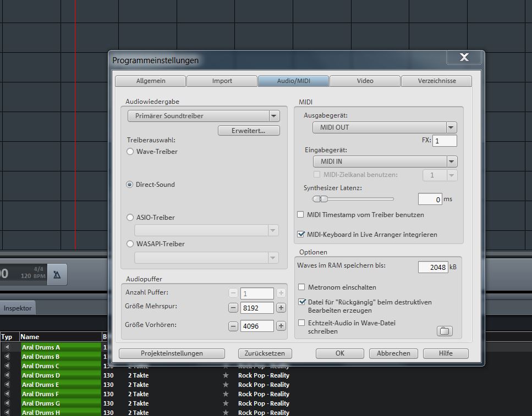The height and width of the screenshot is (416, 532).
Task: Click the speaker icon next to Aral Drums A
Action: point(7,347)
